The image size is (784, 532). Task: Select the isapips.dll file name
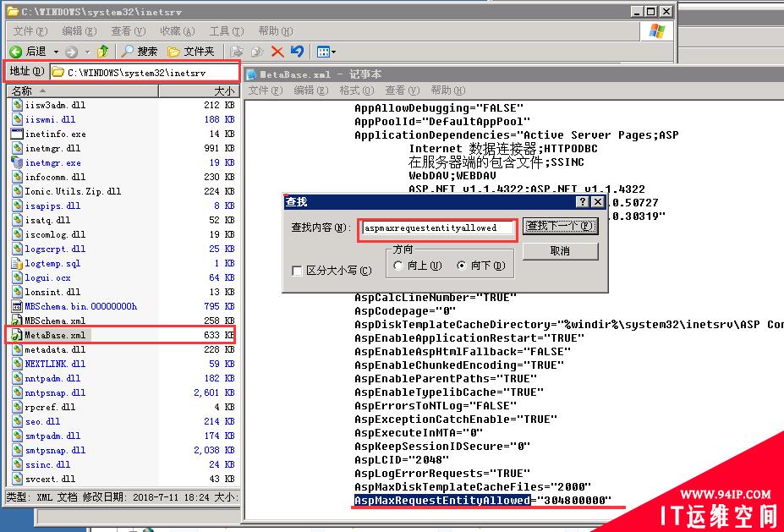tap(52, 206)
